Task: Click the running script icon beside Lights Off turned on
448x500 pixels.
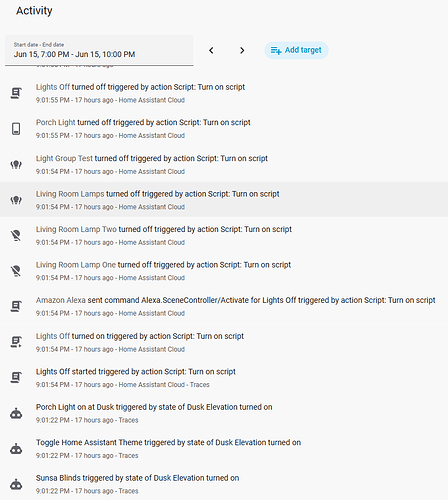Action: pyautogui.click(x=16, y=342)
